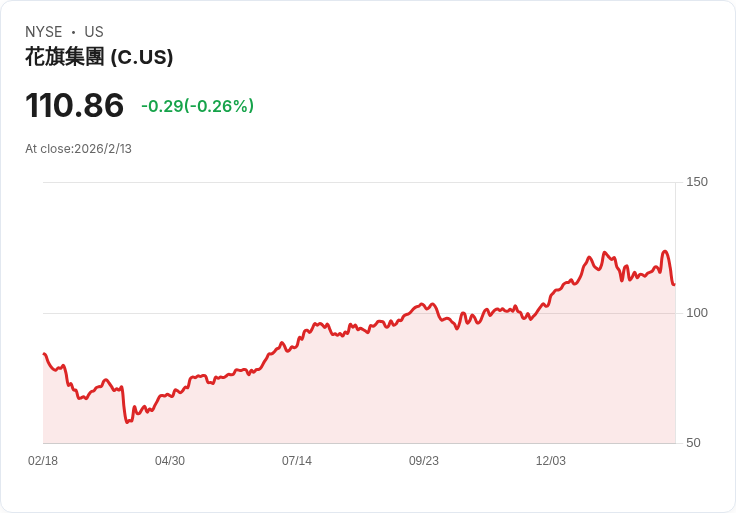Click the 花旗集團 (C.US) stock title
Image resolution: width=736 pixels, height=513 pixels.
pos(99,57)
